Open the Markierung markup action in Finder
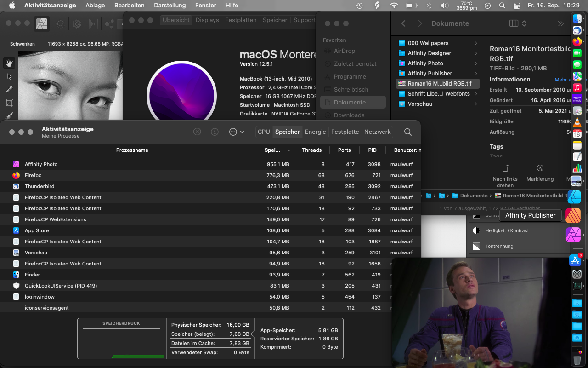This screenshot has height=368, width=588. click(540, 168)
